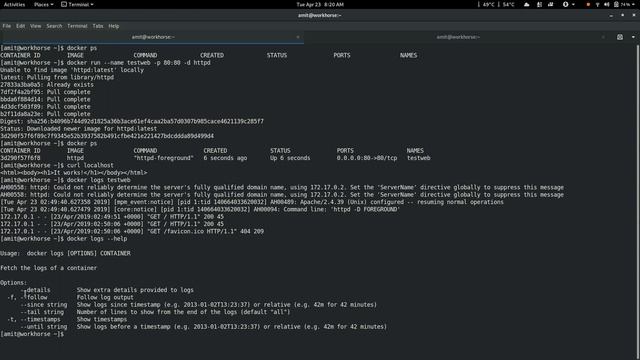Open the Activities overview
The width and height of the screenshot is (640, 360).
[x=14, y=4]
